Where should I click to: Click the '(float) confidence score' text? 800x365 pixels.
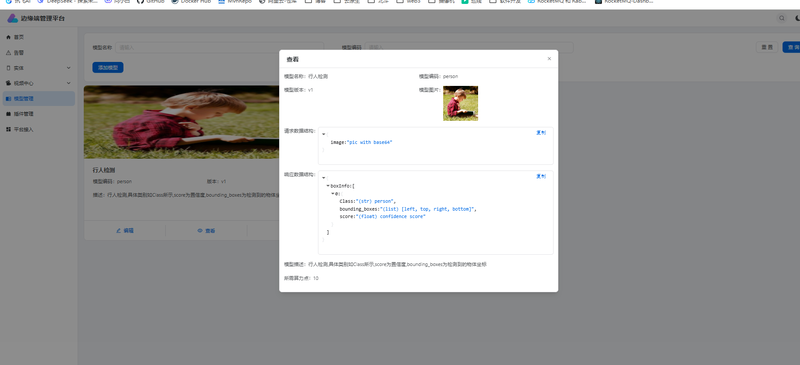coord(391,216)
